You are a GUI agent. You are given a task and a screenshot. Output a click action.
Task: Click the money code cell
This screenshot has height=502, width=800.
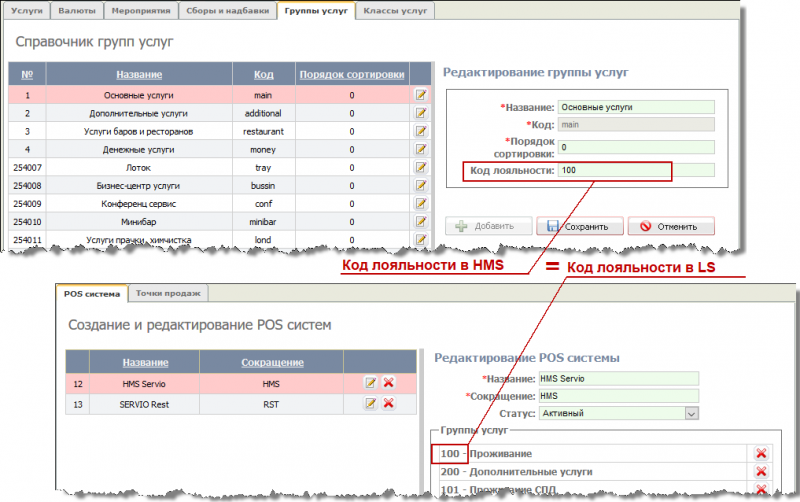click(x=263, y=149)
